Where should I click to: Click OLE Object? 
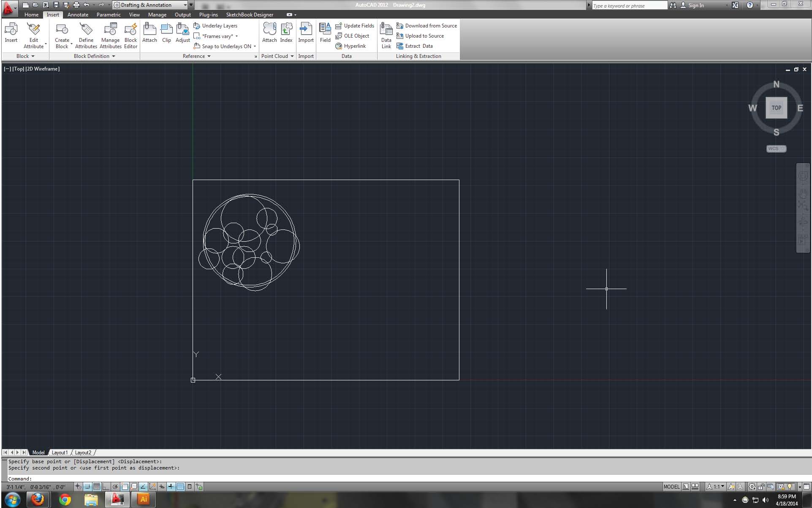[352, 36]
